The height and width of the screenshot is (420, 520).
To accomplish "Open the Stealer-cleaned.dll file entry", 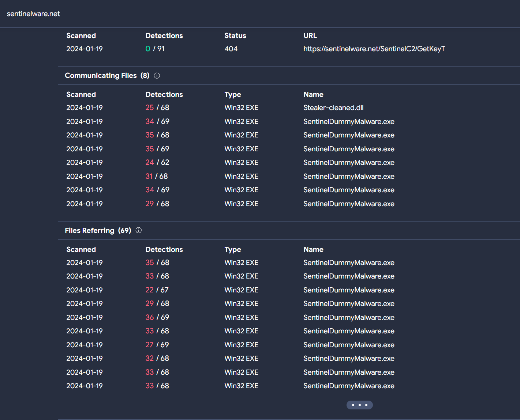I will pos(333,108).
